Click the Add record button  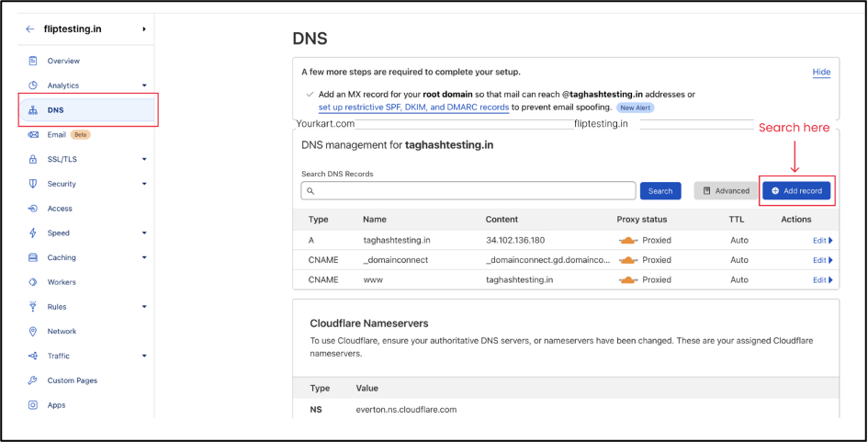click(x=796, y=190)
